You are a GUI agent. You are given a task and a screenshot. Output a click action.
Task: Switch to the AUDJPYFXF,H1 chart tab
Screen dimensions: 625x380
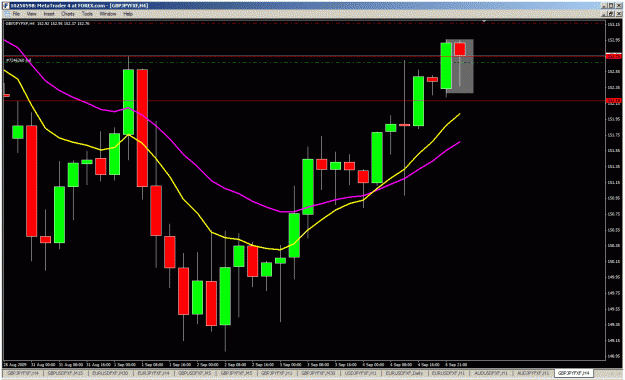[x=533, y=373]
